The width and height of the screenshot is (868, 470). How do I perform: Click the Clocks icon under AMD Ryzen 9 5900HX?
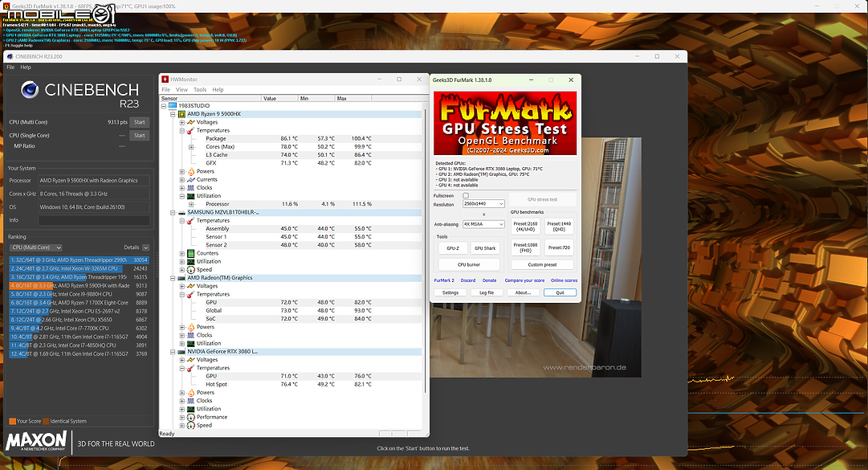pos(191,188)
